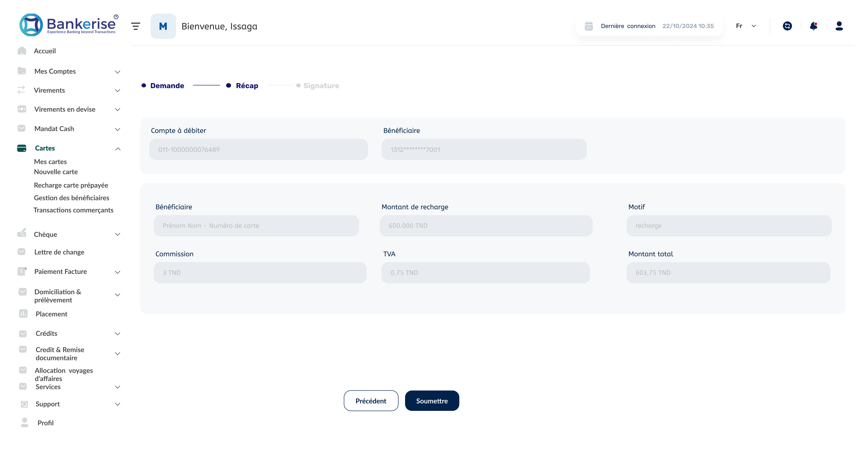Click the Virements en devise money icon
Screen dimensions: 868x466
[x=22, y=109]
